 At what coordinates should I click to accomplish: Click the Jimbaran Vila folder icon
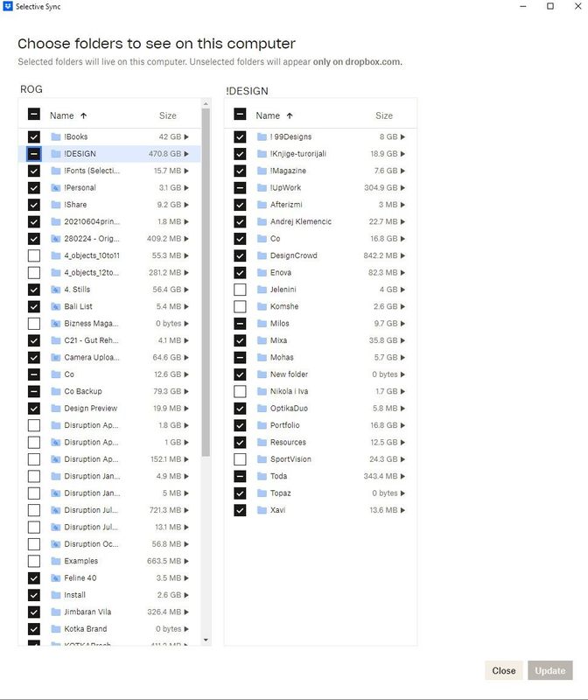click(x=56, y=612)
